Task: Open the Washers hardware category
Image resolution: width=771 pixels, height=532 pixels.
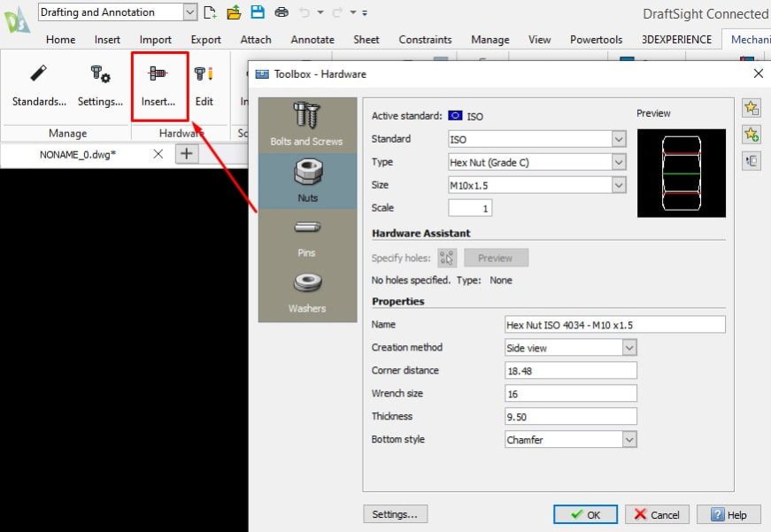Action: click(x=307, y=292)
